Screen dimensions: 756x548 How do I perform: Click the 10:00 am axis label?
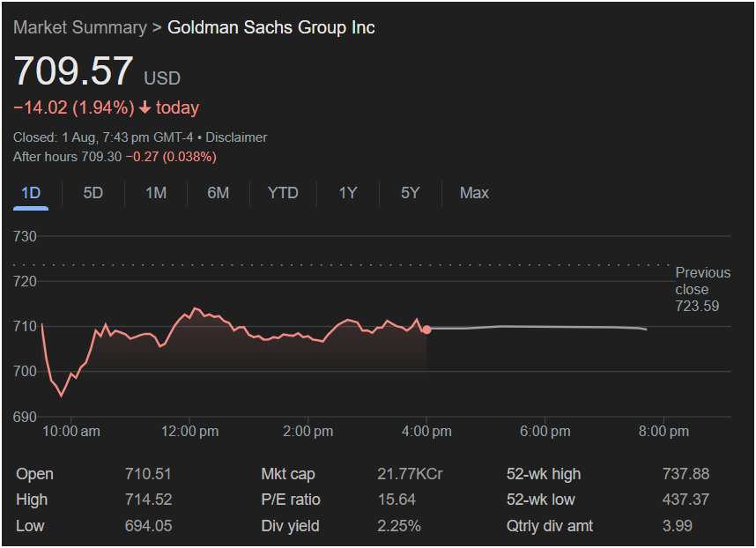point(71,432)
